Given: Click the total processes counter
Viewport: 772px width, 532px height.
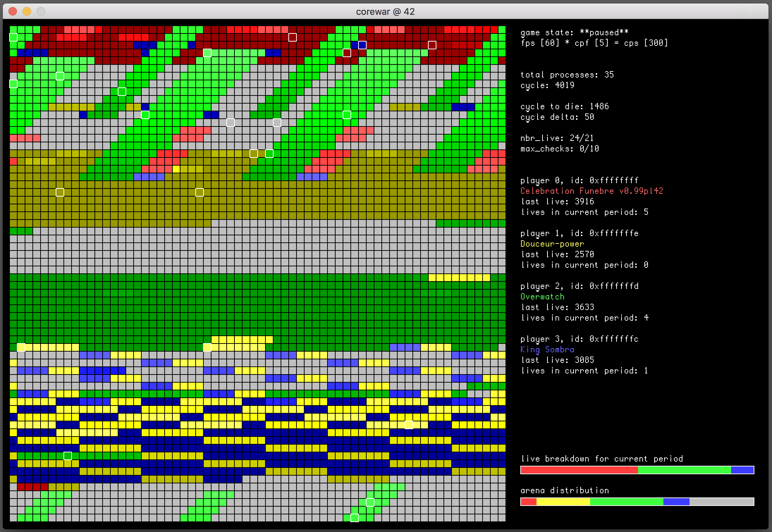Looking at the screenshot, I should 567,75.
